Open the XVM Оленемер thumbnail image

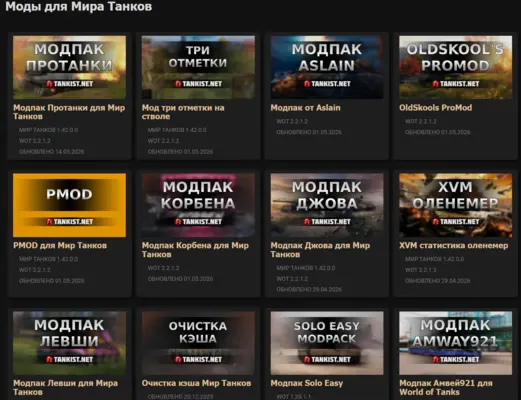(456, 205)
